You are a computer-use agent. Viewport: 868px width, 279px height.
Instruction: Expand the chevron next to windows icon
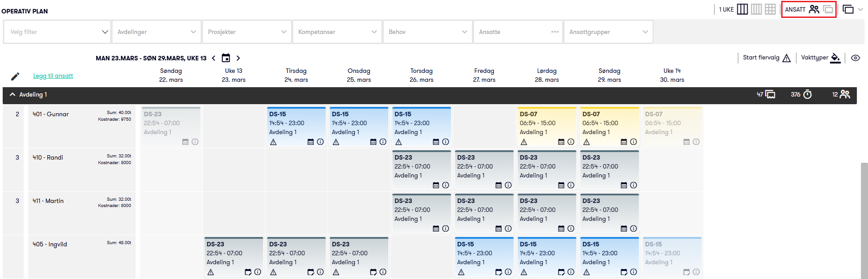(x=860, y=9)
